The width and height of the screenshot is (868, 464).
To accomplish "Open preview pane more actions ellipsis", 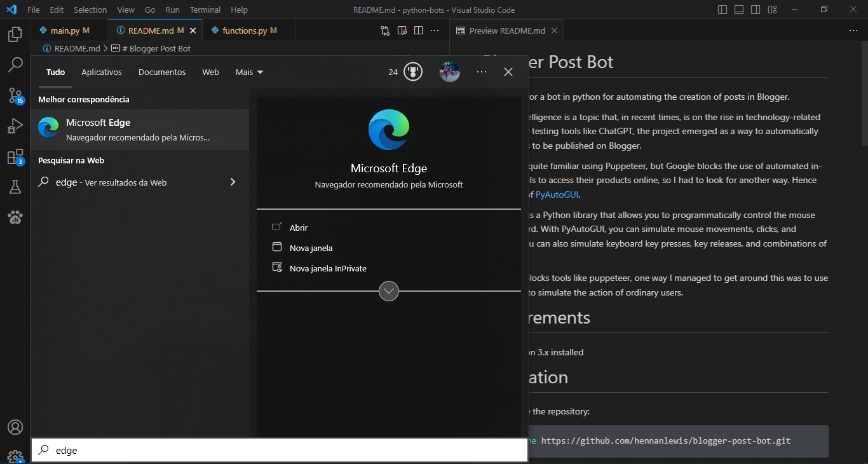I will [x=853, y=31].
